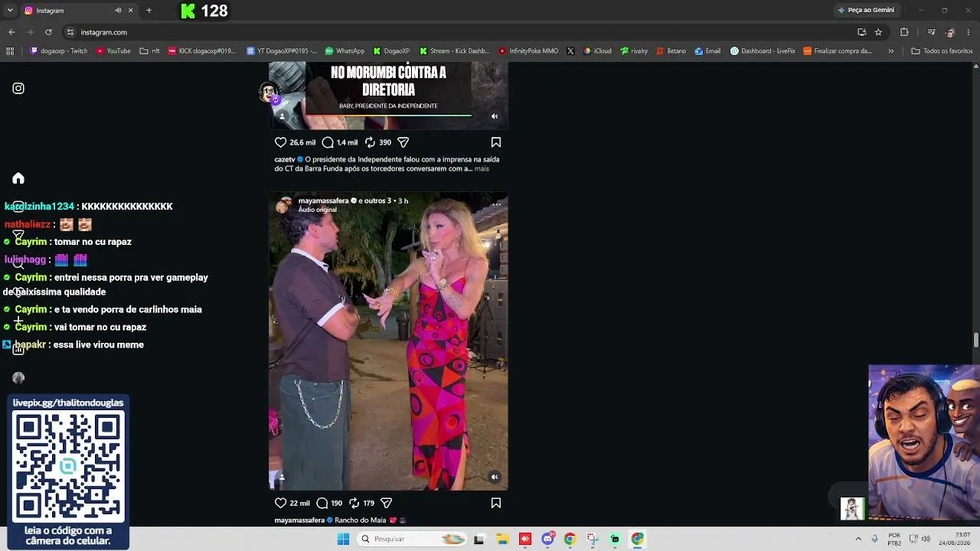Click the taskbar Pesquisar search box
This screenshot has width=980, height=551.
coord(413,539)
